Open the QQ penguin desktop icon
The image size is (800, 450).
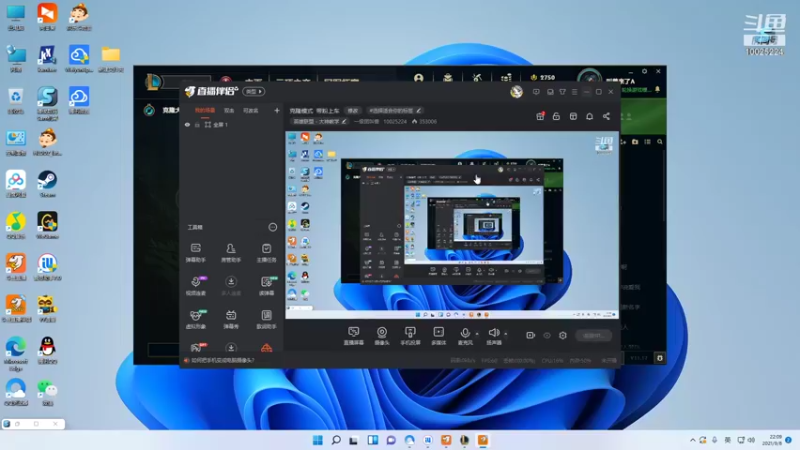click(47, 351)
